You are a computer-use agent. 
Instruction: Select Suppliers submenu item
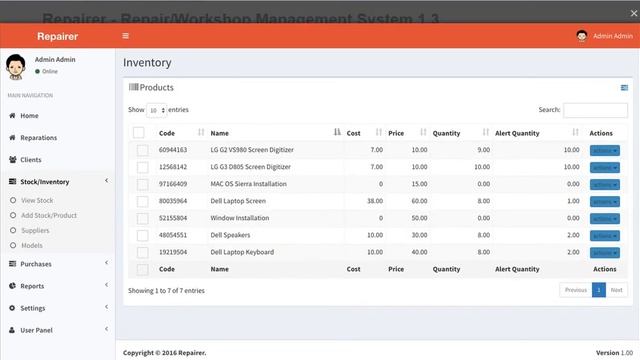coord(35,231)
